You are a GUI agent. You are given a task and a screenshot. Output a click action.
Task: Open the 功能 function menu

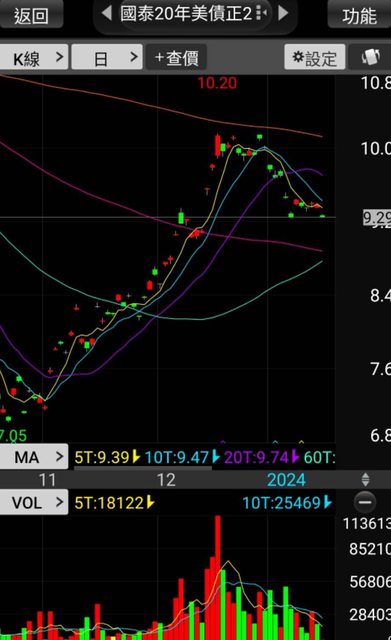pos(359,16)
